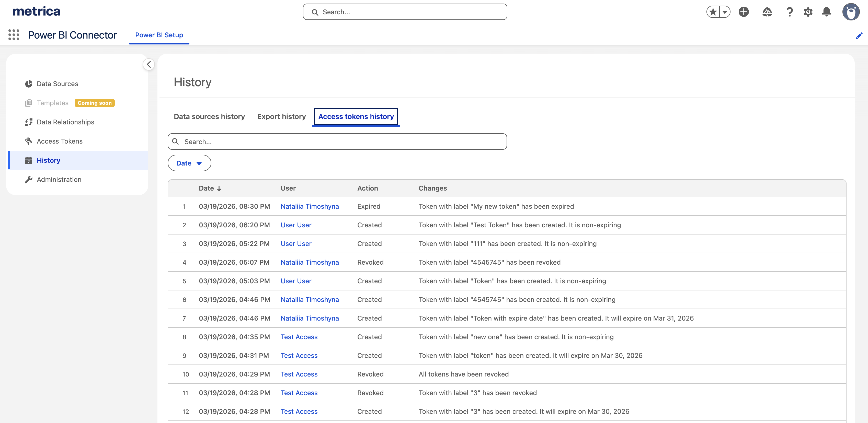Switch to the Data sources history tab
Screen dimensions: 868x423
209,116
